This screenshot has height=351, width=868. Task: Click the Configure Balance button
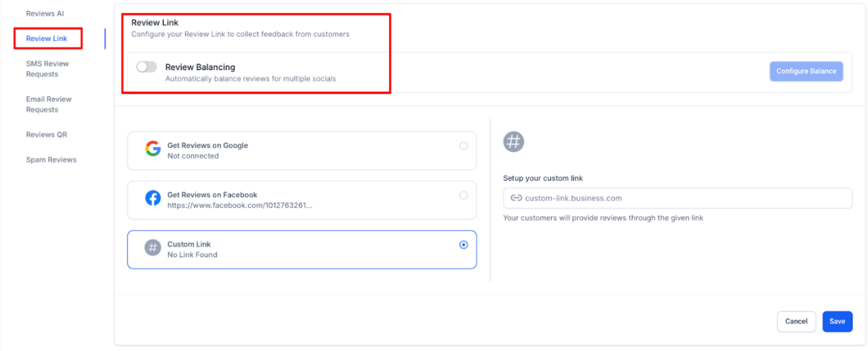point(806,71)
